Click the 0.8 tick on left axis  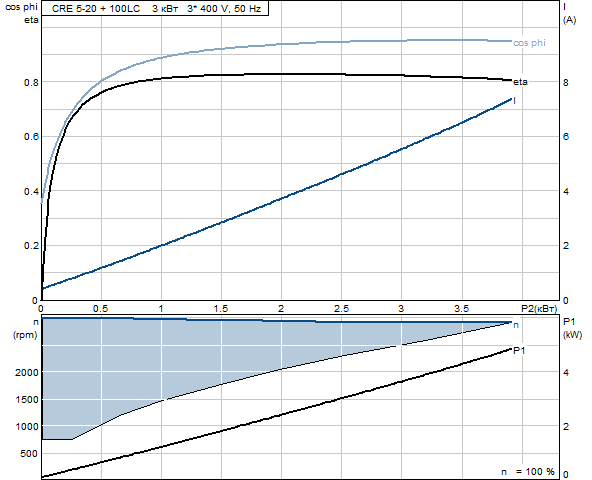[31, 82]
